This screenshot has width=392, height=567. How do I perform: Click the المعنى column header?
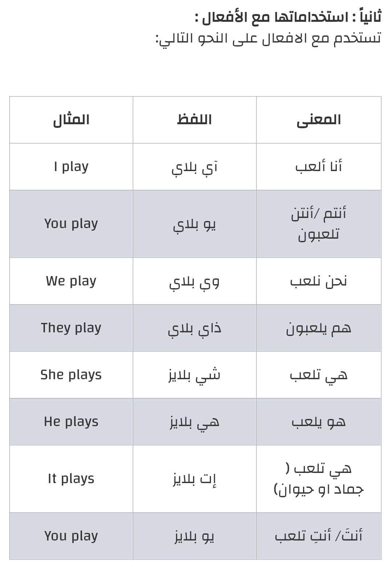(319, 120)
